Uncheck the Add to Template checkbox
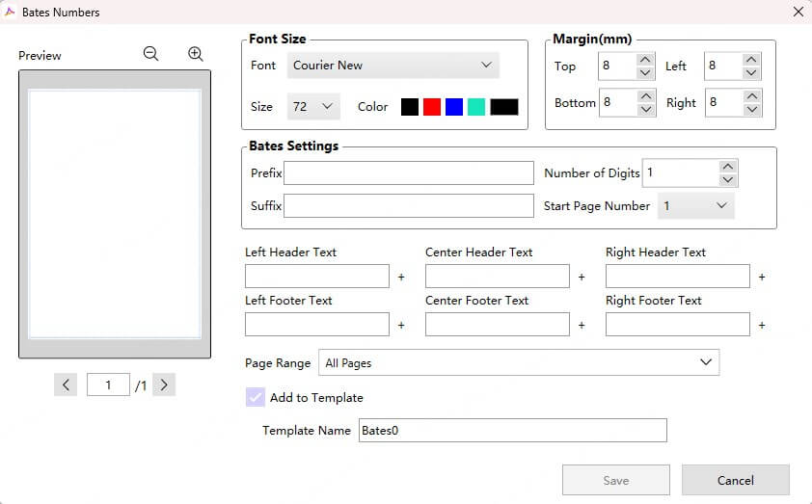 click(255, 397)
